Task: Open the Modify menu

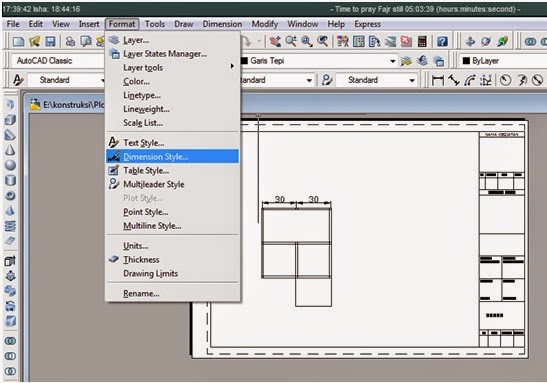Action: pos(265,24)
